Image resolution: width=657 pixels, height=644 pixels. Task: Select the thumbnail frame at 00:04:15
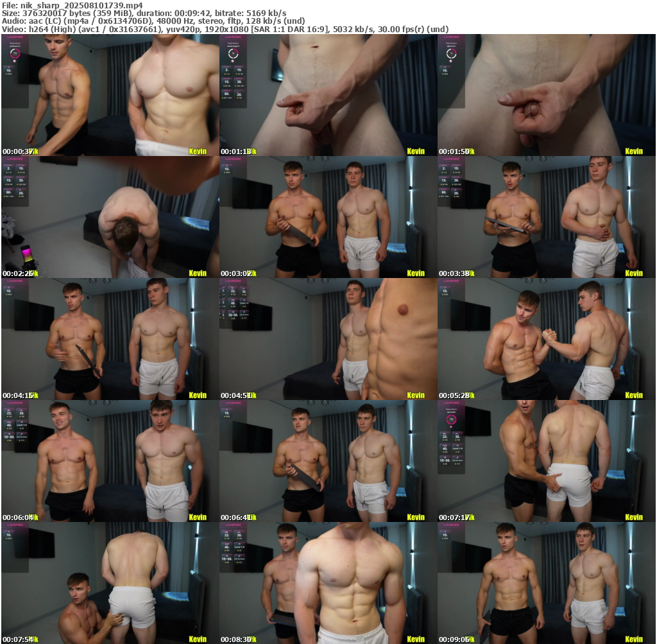(x=110, y=339)
